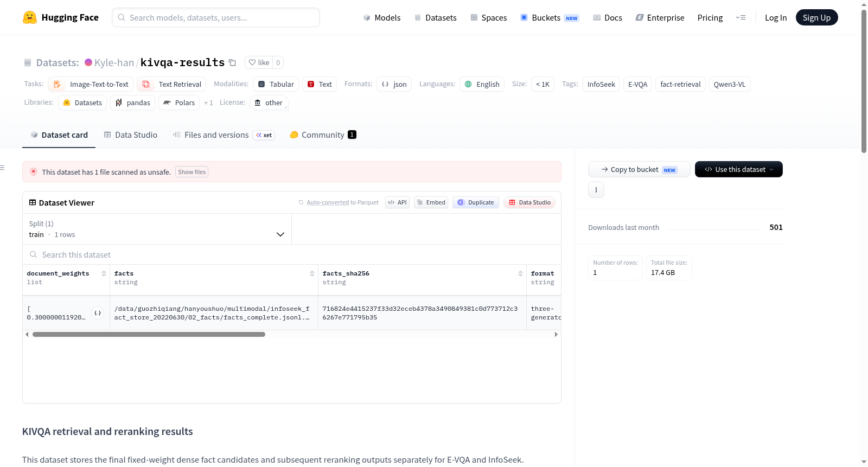
Task: Select the Tabular modality tag
Action: [276, 84]
